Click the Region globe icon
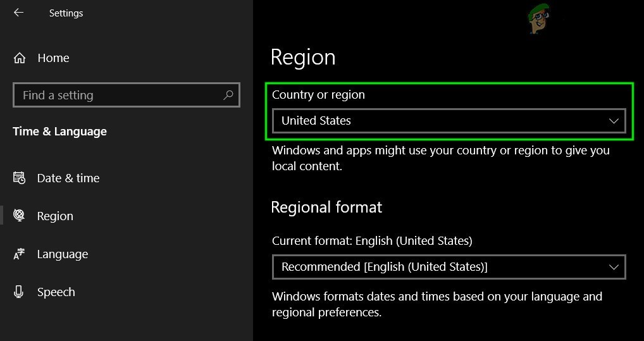 (20, 216)
